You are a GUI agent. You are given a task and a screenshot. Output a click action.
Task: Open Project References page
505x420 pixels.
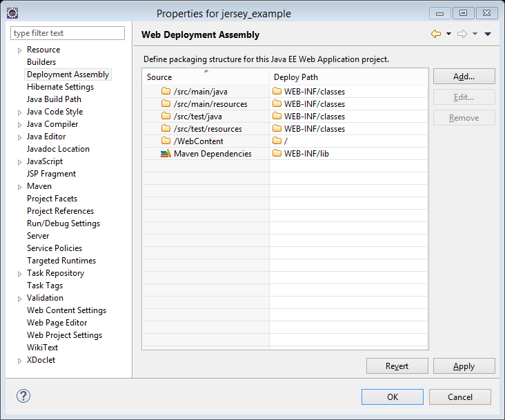60,211
